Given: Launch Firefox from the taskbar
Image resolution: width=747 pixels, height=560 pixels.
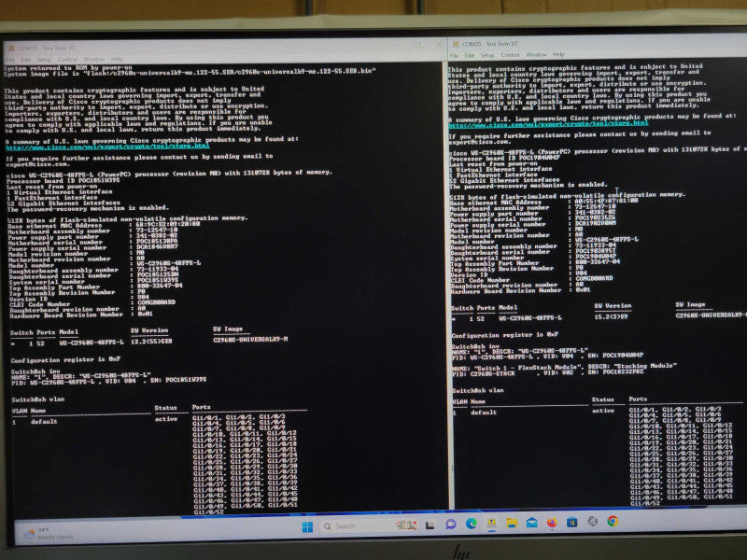Looking at the screenshot, I should tap(552, 523).
